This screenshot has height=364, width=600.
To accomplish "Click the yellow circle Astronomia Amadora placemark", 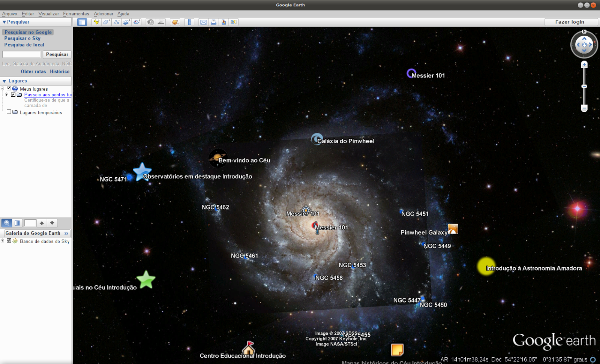I will (486, 266).
